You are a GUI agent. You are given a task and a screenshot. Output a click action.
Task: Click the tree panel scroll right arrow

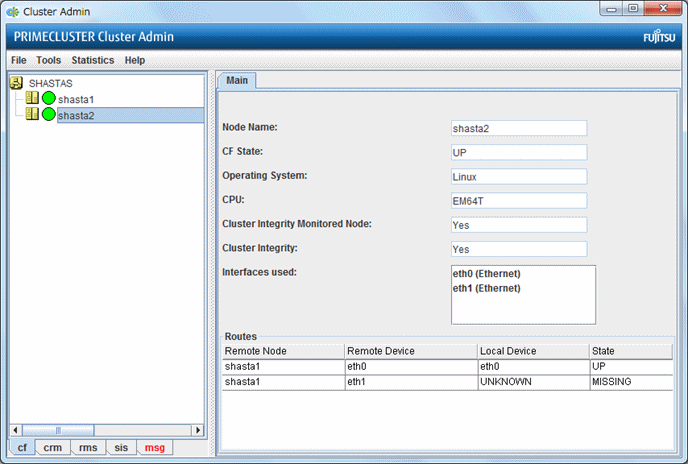(x=196, y=430)
